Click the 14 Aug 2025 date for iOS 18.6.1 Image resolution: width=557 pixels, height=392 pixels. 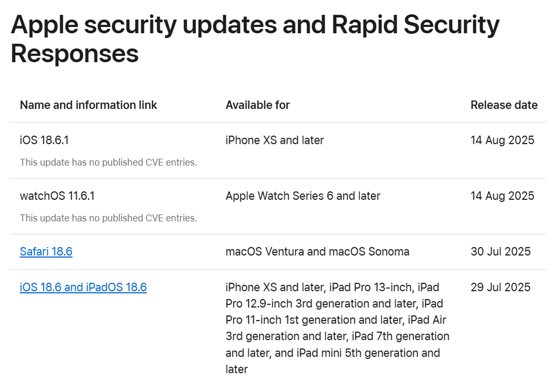(x=502, y=140)
